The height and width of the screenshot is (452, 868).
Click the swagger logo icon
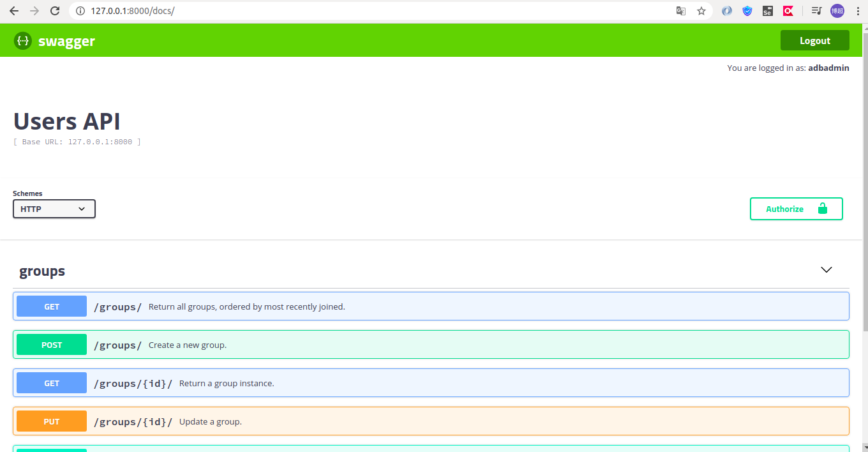[22, 41]
